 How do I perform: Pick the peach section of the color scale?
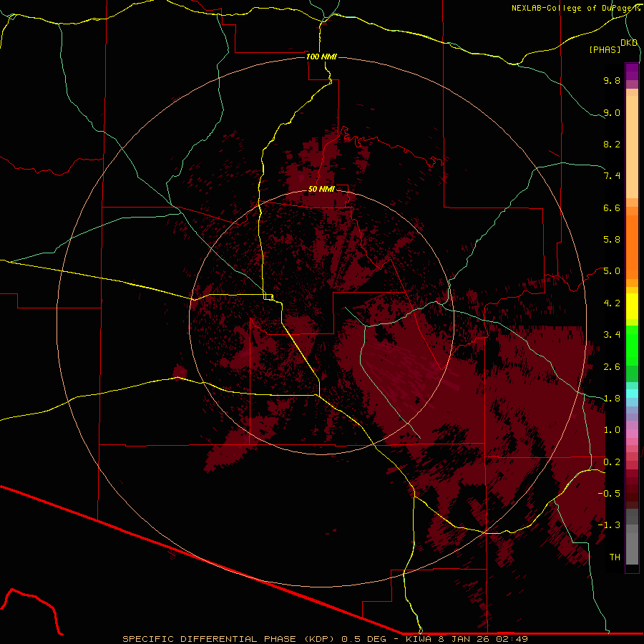632,143
